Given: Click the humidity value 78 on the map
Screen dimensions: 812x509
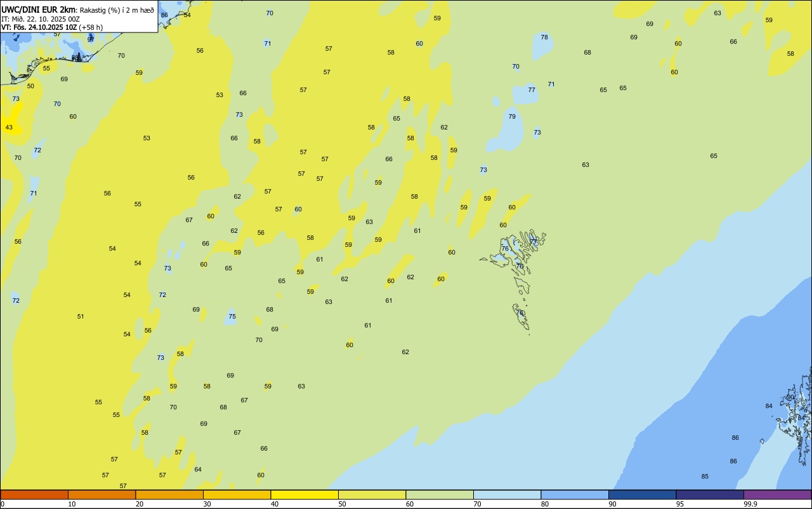Looking at the screenshot, I should point(544,37).
